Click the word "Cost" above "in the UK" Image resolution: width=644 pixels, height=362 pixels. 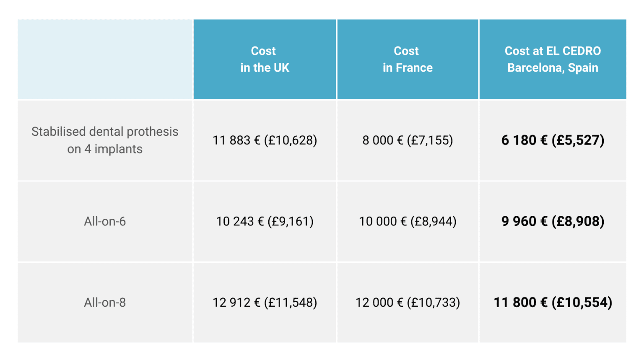tap(263, 51)
